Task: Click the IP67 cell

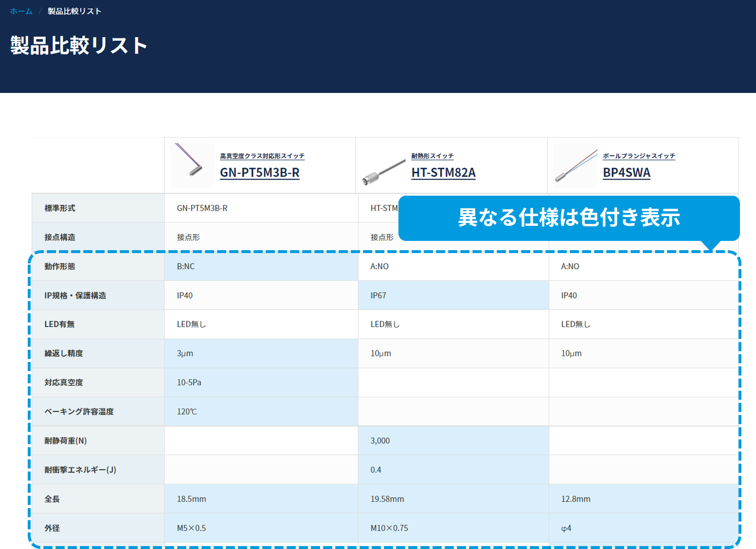Action: 453,295
